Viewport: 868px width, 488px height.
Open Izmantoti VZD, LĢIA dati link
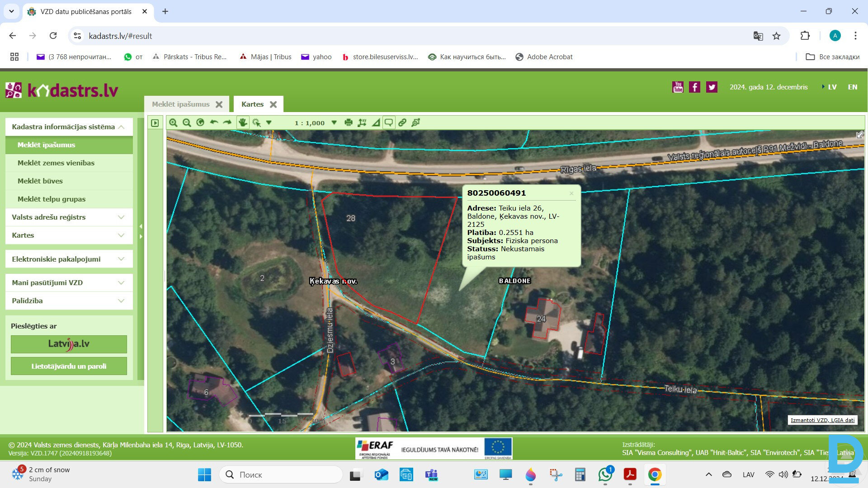coord(822,420)
